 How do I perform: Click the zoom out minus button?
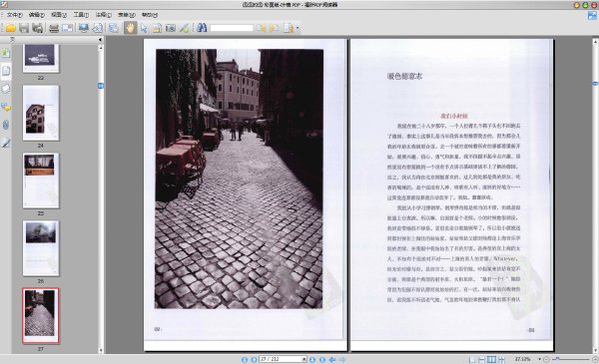pyautogui.click(x=546, y=359)
